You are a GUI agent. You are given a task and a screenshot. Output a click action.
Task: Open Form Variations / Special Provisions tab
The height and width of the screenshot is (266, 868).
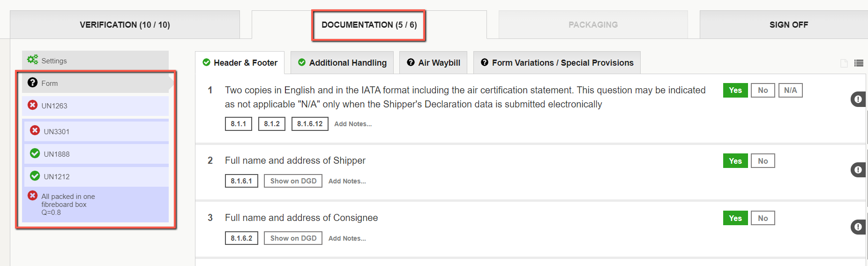[x=557, y=62]
